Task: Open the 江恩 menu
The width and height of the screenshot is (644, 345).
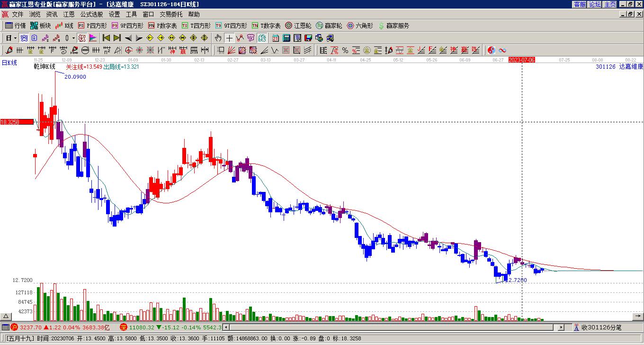Action: tap(69, 15)
